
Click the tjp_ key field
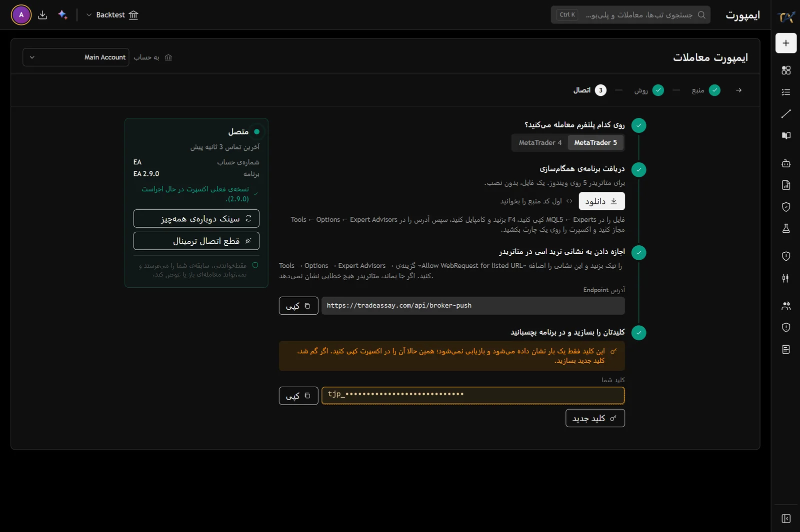click(473, 396)
